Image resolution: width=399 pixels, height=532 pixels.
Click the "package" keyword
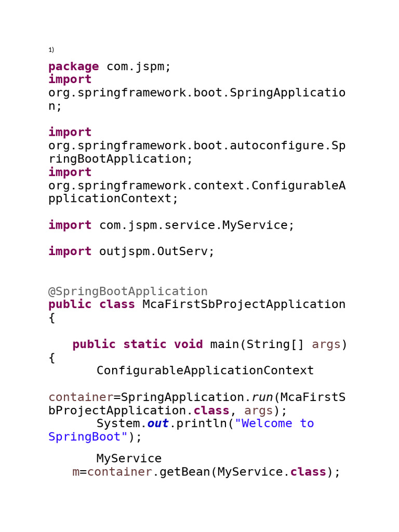pyautogui.click(x=73, y=66)
